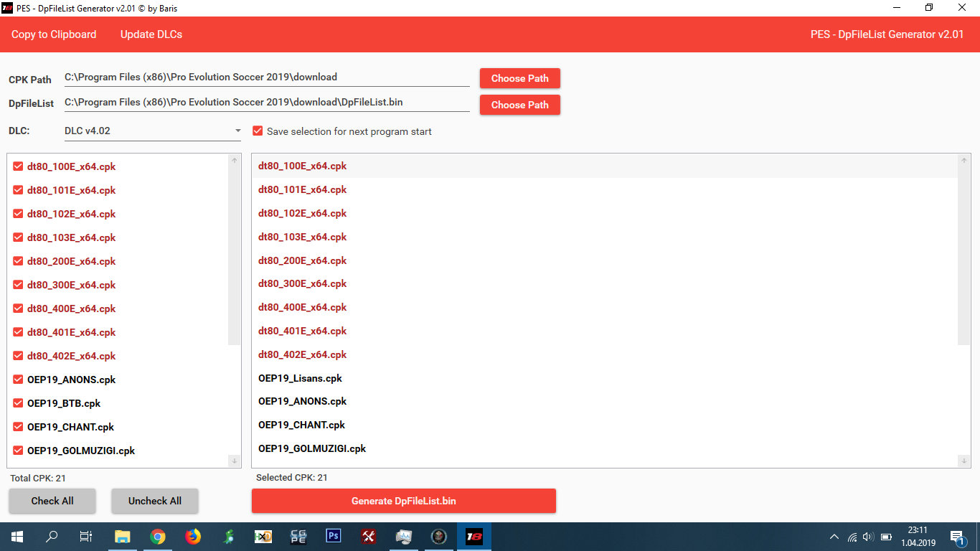Disable Save selection for next program start
Viewport: 980px width, 551px height.
click(x=258, y=131)
